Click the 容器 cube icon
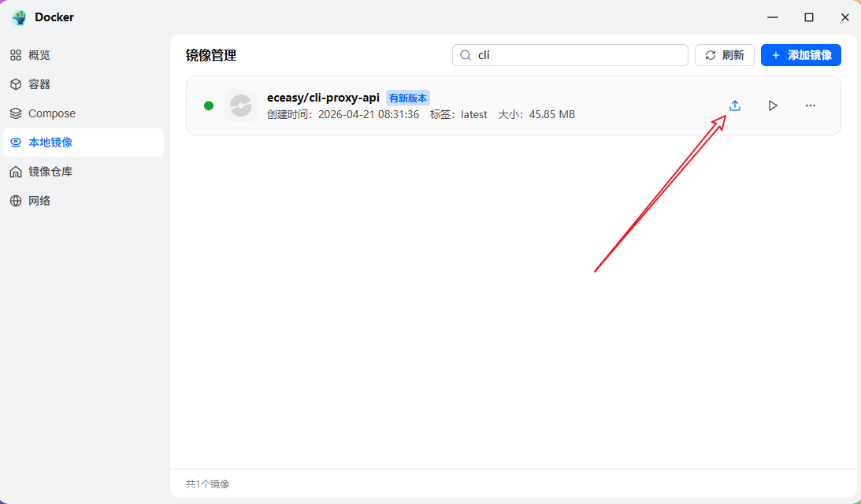 pos(16,84)
